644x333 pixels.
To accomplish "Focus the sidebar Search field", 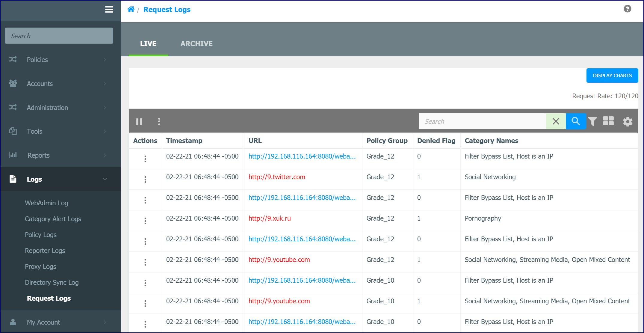I will click(59, 36).
